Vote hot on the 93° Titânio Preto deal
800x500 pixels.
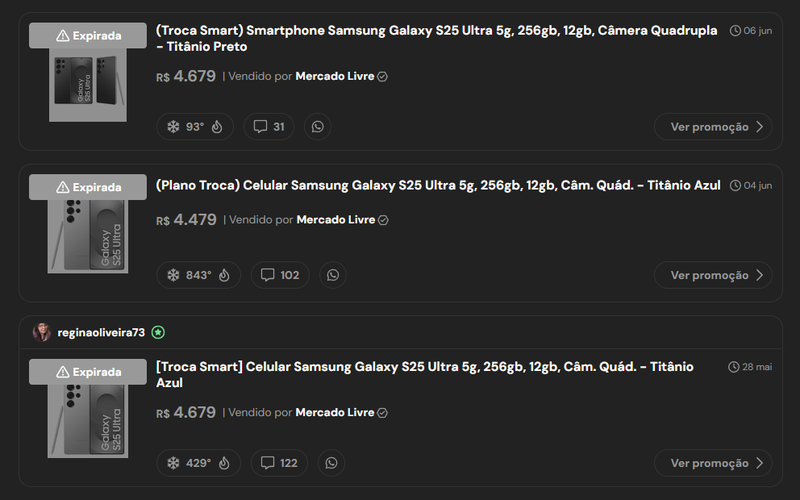pyautogui.click(x=217, y=127)
